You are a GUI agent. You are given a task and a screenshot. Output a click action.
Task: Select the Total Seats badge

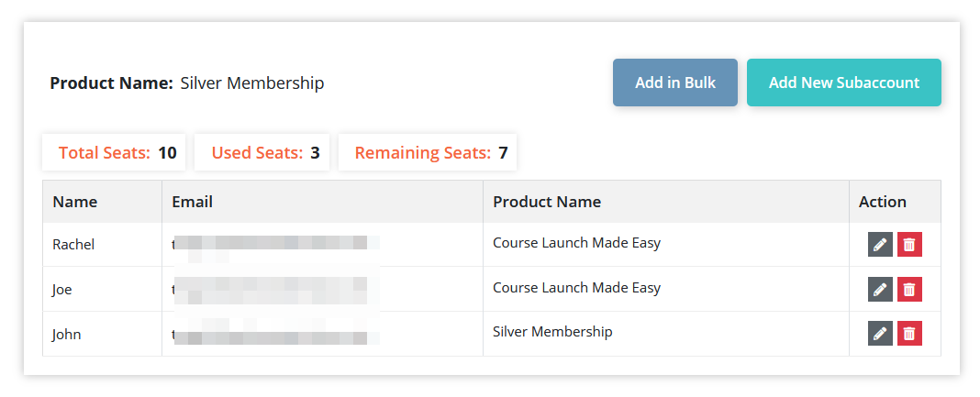pos(115,153)
